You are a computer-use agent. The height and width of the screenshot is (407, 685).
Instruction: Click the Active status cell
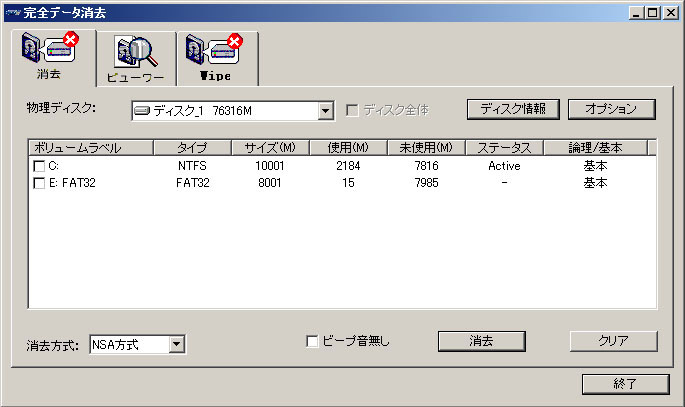click(x=504, y=166)
